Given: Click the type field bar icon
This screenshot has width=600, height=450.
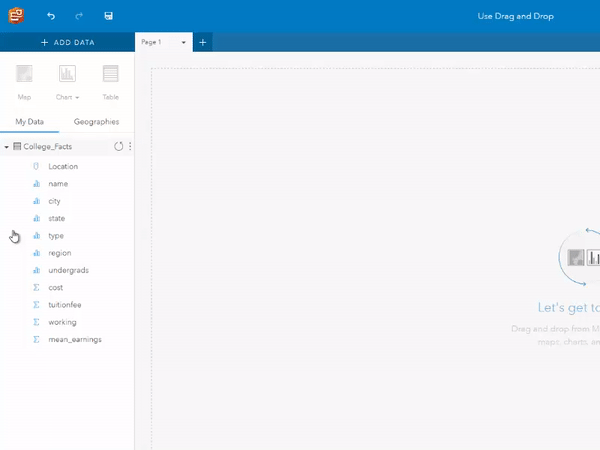Looking at the screenshot, I should [36, 236].
